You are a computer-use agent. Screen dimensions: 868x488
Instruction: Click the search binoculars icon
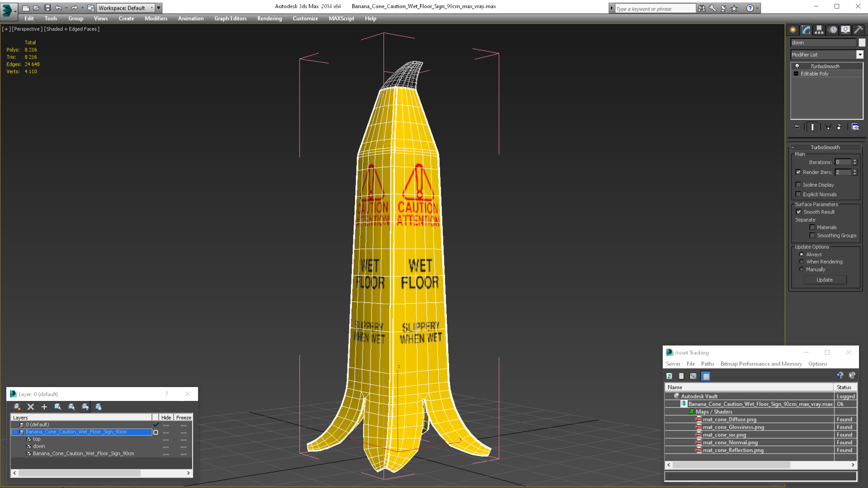(x=702, y=8)
